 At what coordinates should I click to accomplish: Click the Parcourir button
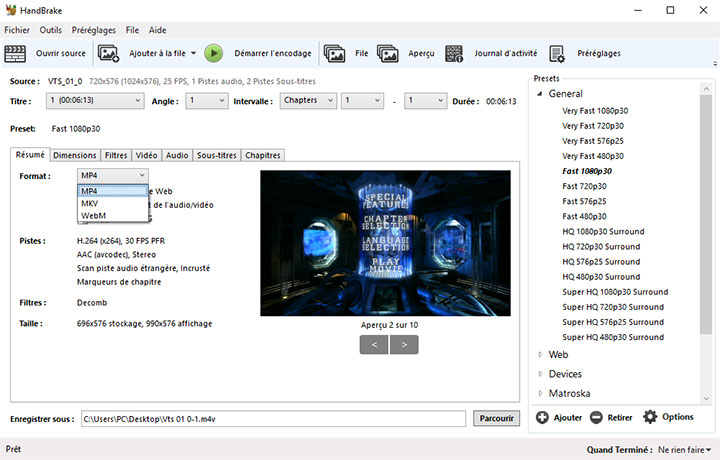496,418
